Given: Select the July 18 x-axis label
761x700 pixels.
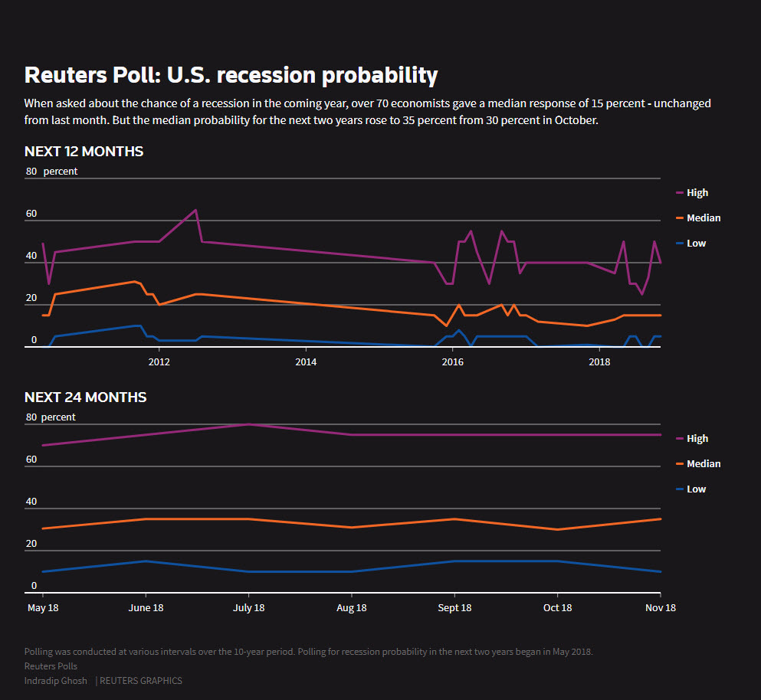Looking at the screenshot, I should pos(248,608).
